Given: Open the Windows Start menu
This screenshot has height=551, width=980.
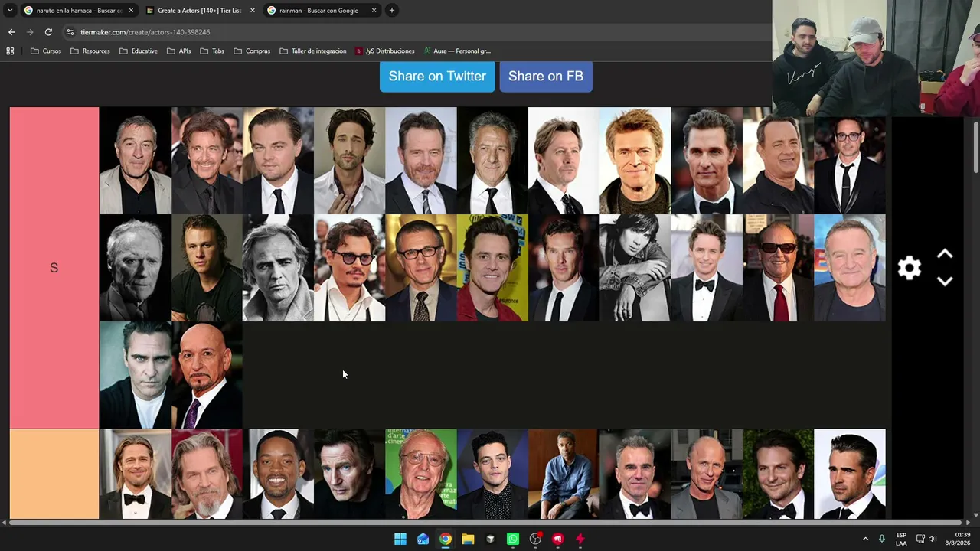Looking at the screenshot, I should tap(400, 539).
